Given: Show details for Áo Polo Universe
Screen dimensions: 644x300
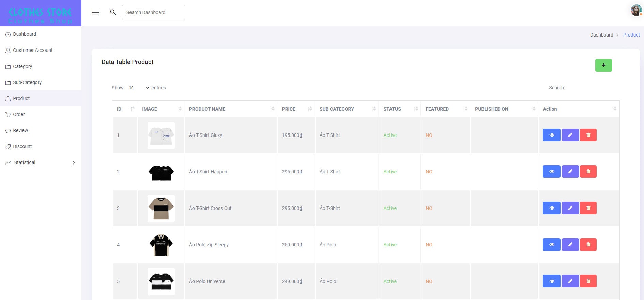Looking at the screenshot, I should 551,281.
